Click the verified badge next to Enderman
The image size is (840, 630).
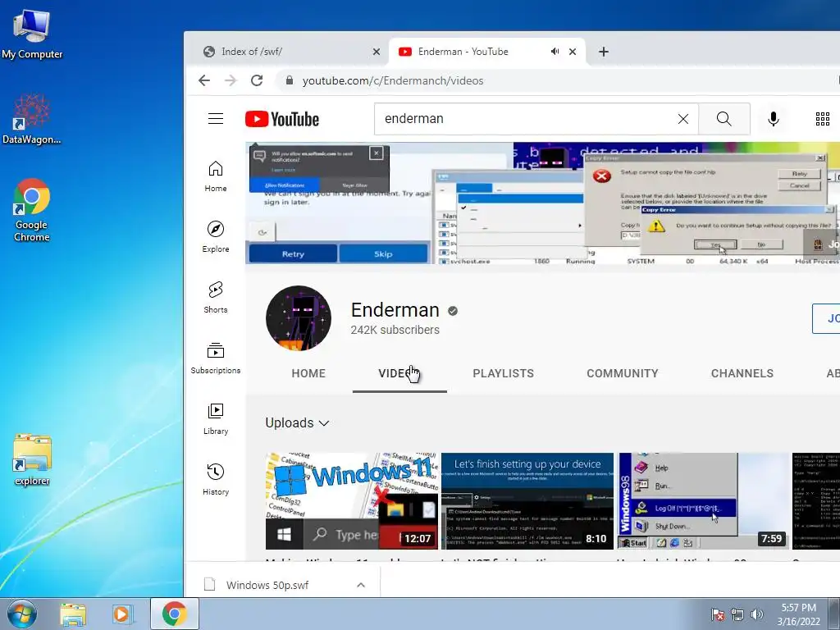pyautogui.click(x=453, y=311)
